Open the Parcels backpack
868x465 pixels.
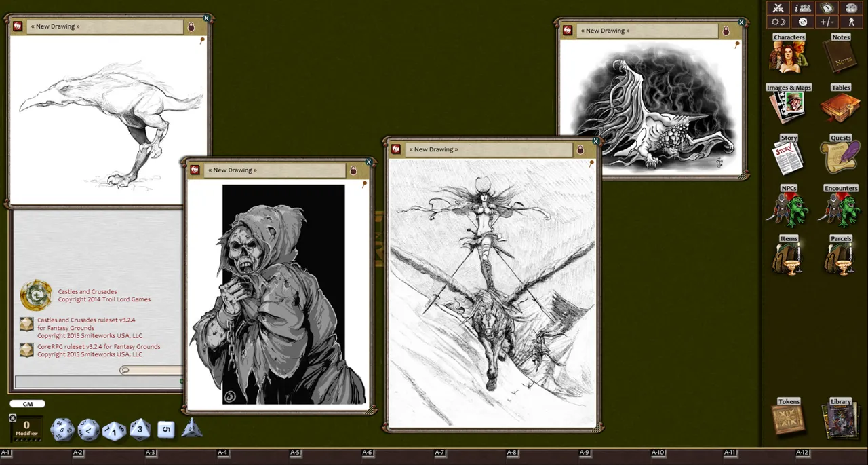click(x=840, y=255)
